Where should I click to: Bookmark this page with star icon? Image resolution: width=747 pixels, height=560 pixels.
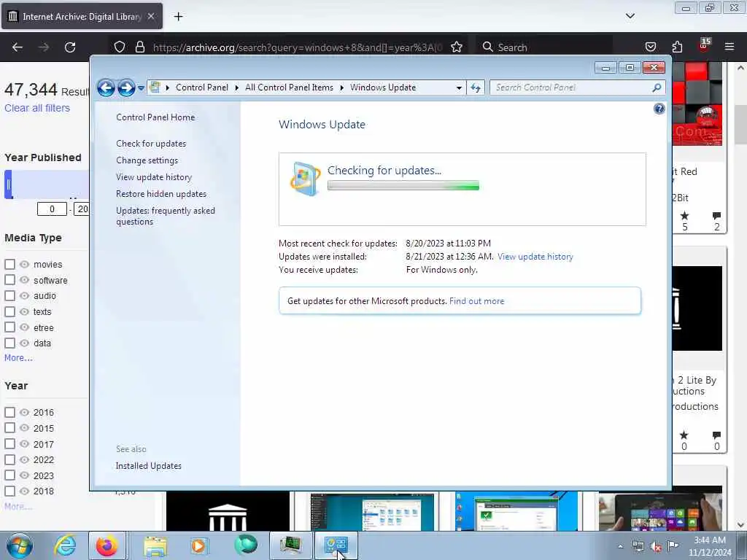coord(457,47)
